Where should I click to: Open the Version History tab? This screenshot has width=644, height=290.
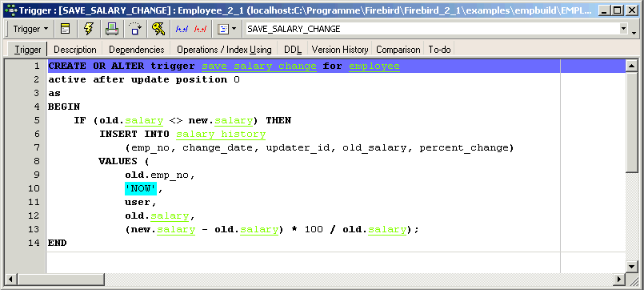[x=340, y=50]
